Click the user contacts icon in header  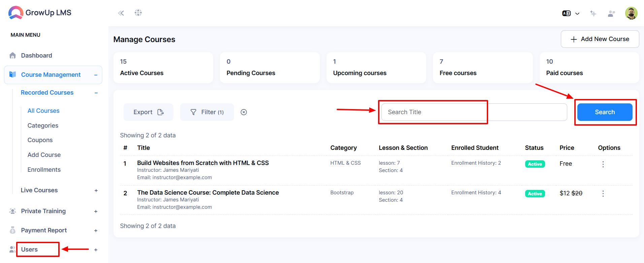tap(611, 13)
